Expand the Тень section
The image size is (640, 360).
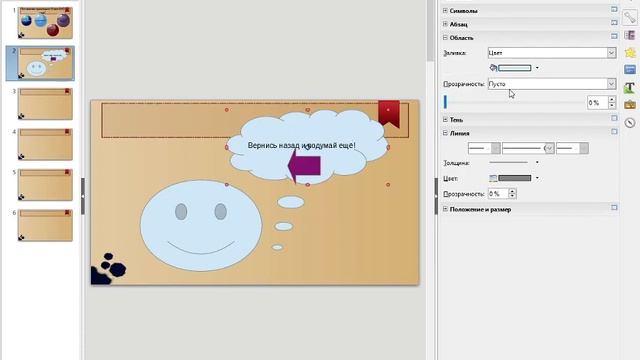point(445,120)
